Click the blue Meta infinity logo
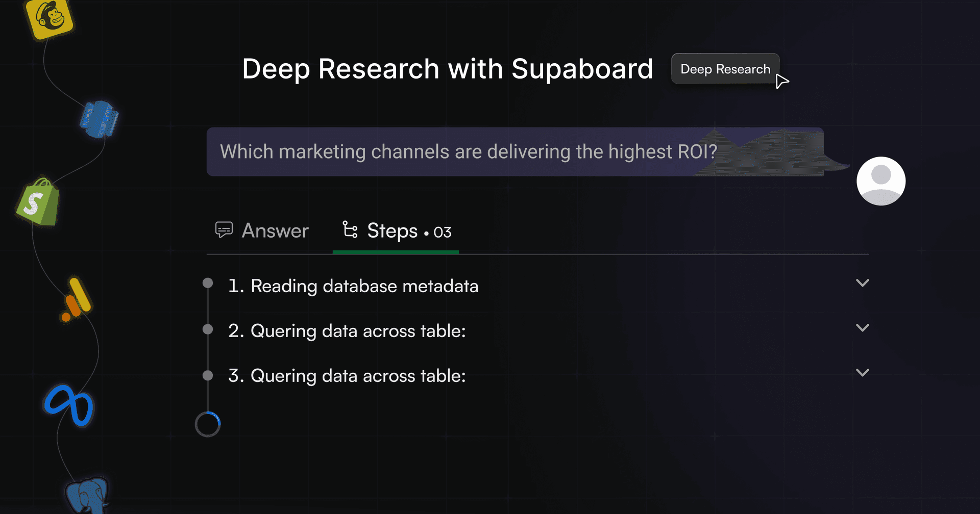This screenshot has height=514, width=980. (68, 405)
